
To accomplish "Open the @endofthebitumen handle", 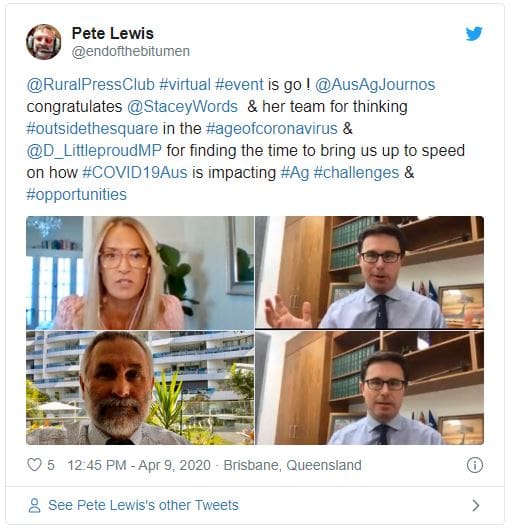I will tap(130, 51).
